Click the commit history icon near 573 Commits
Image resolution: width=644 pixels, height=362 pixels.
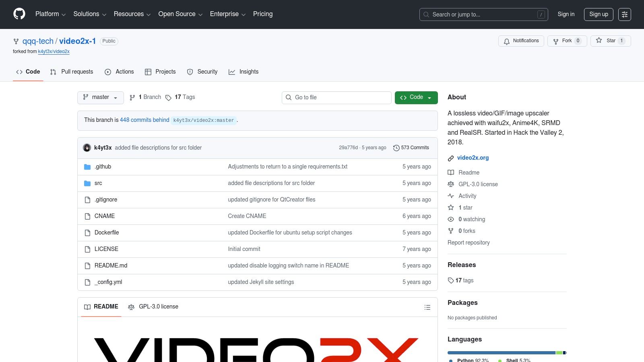pyautogui.click(x=396, y=148)
